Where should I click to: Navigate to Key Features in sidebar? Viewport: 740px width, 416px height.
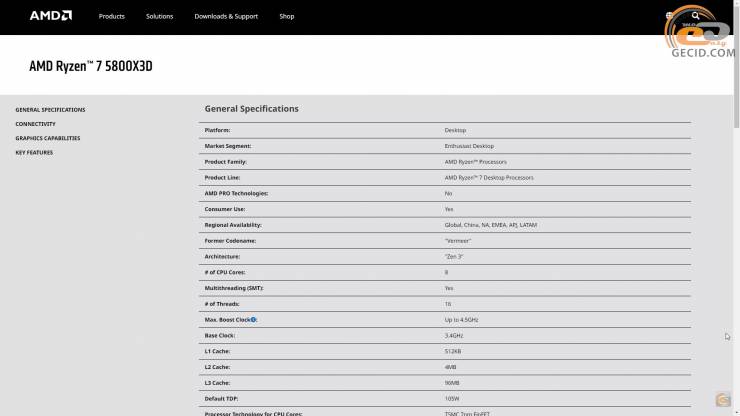(x=34, y=152)
